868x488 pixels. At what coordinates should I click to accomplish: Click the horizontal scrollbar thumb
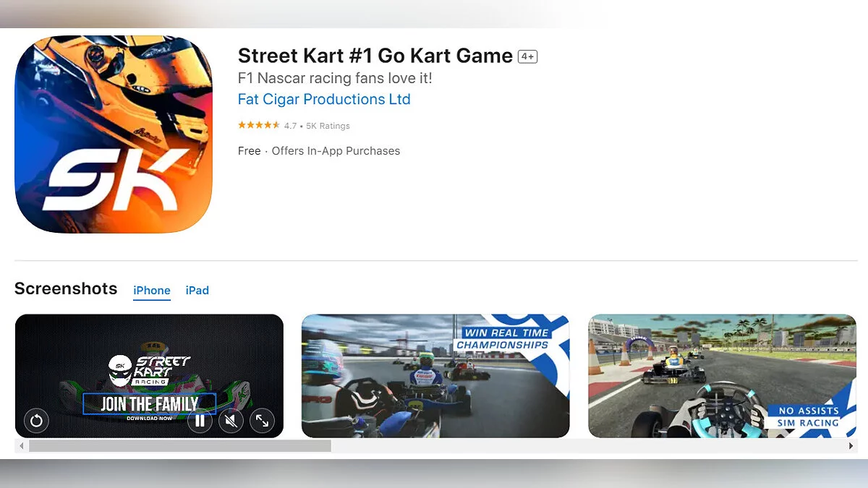click(179, 446)
